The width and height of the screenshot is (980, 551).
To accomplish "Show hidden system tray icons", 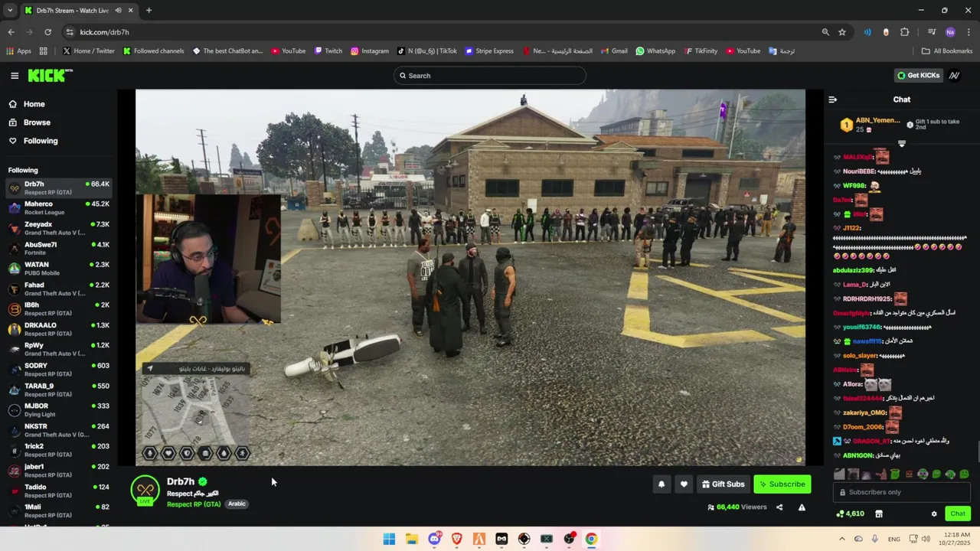I will click(841, 539).
